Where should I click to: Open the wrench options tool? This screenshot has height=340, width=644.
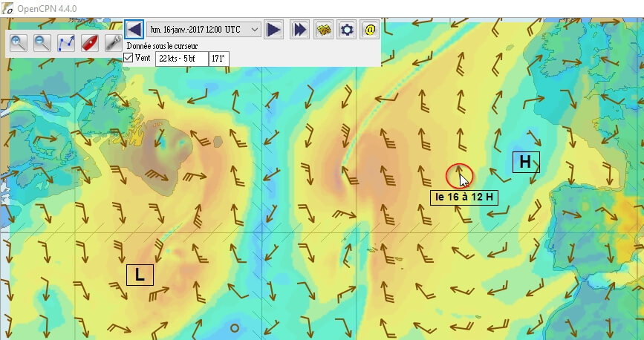[x=113, y=43]
